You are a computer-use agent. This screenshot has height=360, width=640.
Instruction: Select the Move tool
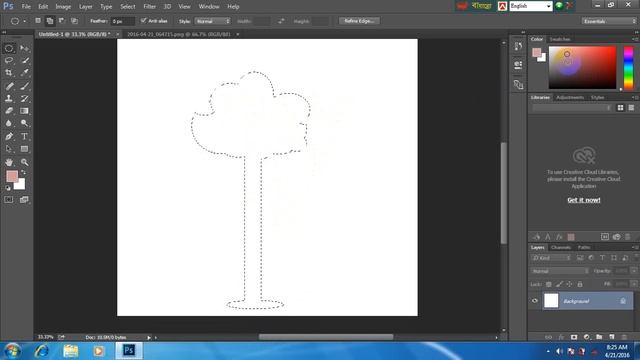(24, 49)
